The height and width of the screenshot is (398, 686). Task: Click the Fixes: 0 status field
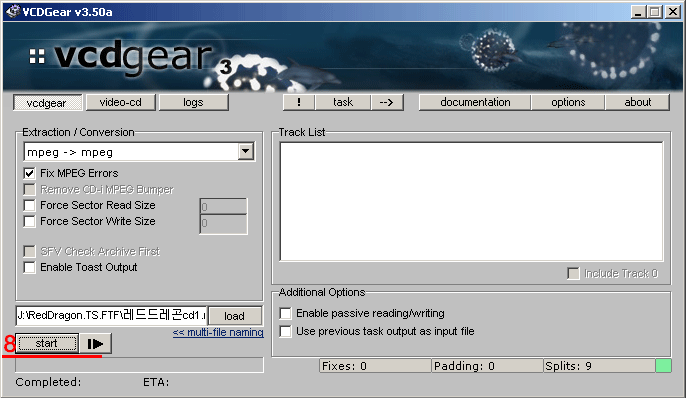point(375,366)
